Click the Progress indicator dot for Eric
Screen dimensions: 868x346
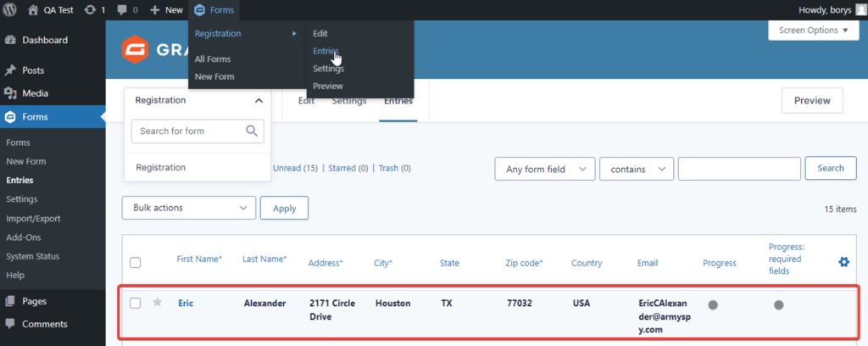(713, 304)
